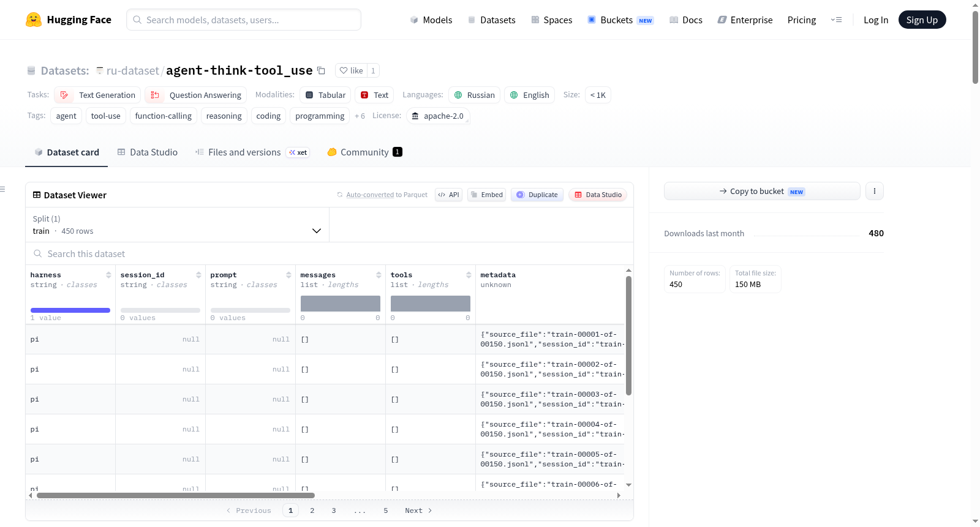Image resolution: width=980 pixels, height=527 pixels.
Task: Click the programming tag
Action: [x=320, y=116]
